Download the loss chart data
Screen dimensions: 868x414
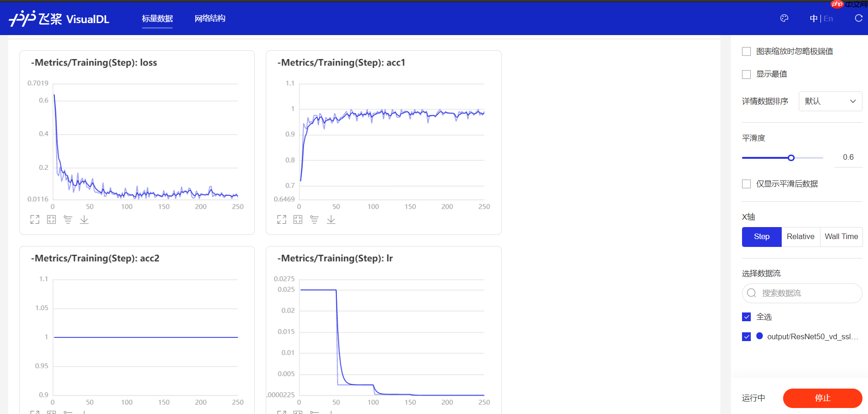(x=84, y=220)
